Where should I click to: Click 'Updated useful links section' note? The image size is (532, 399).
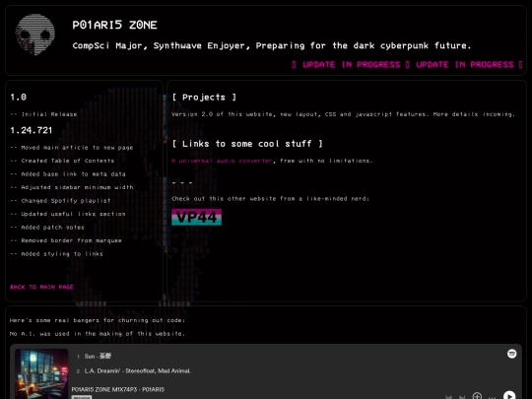pos(68,214)
